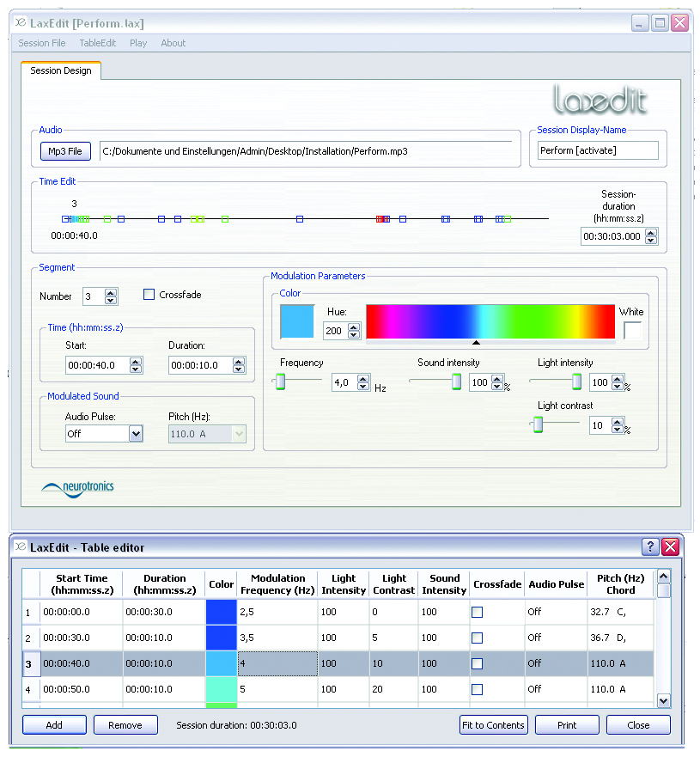Expand the Pitch (Hz) combo box
This screenshot has width=700, height=757.
(240, 434)
